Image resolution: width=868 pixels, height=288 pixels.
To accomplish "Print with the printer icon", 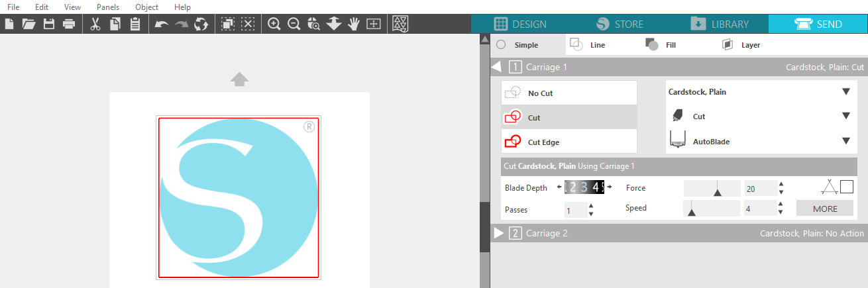I will (x=69, y=24).
